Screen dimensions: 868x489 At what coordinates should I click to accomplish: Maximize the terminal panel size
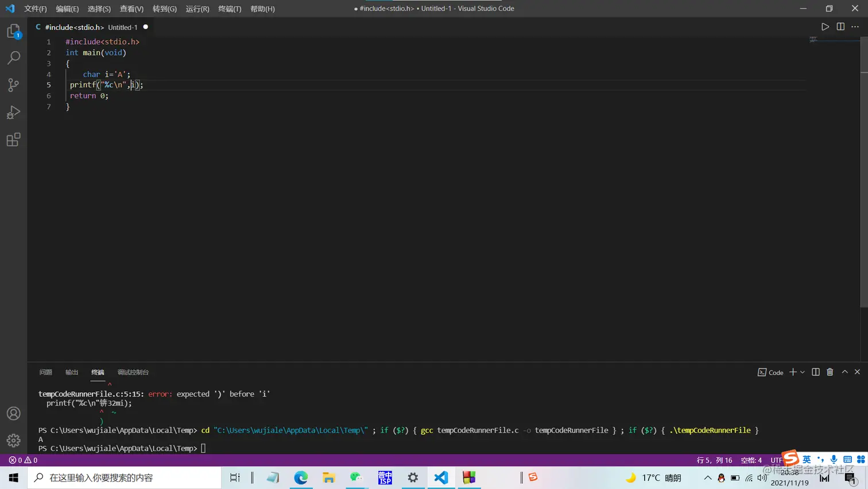[845, 372]
